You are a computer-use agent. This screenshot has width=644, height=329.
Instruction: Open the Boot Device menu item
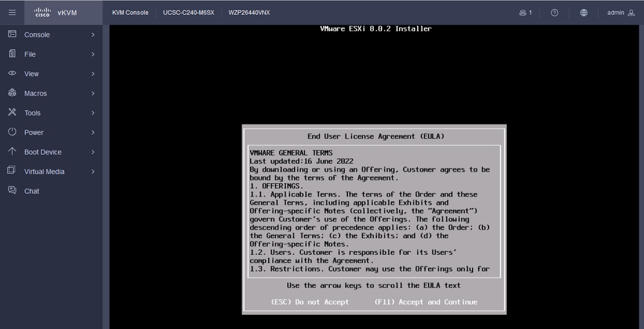click(x=52, y=152)
